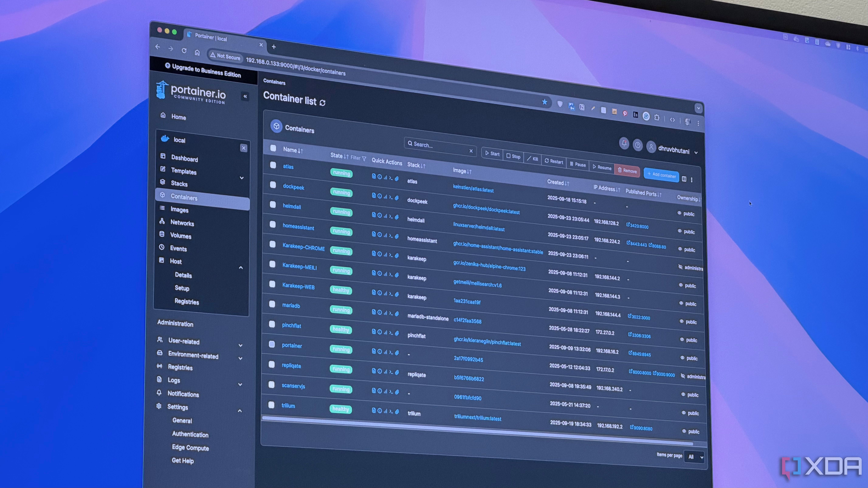Viewport: 868px width, 488px height.
Task: Collapse the Portainer sidebar with the double-chevron icon
Action: click(x=245, y=97)
